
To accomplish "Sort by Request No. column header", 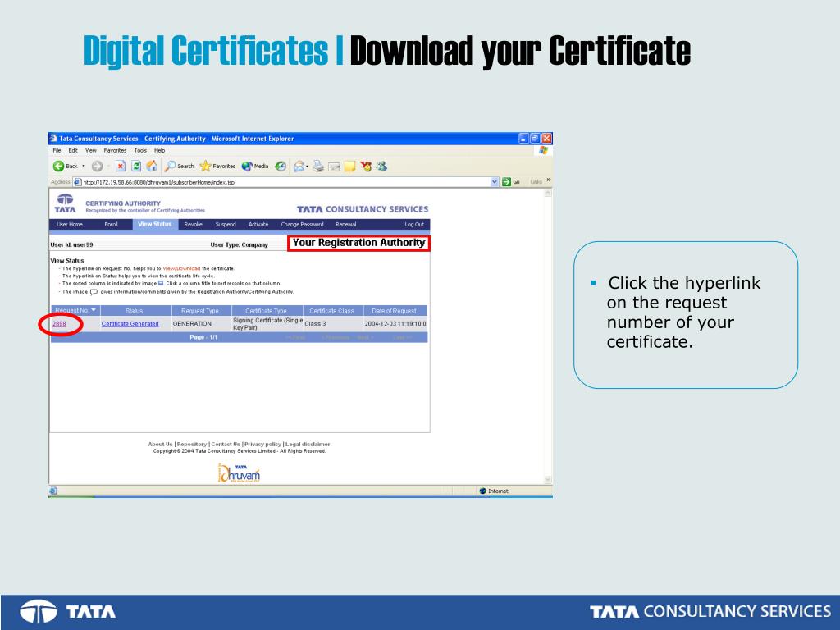I will pos(75,310).
